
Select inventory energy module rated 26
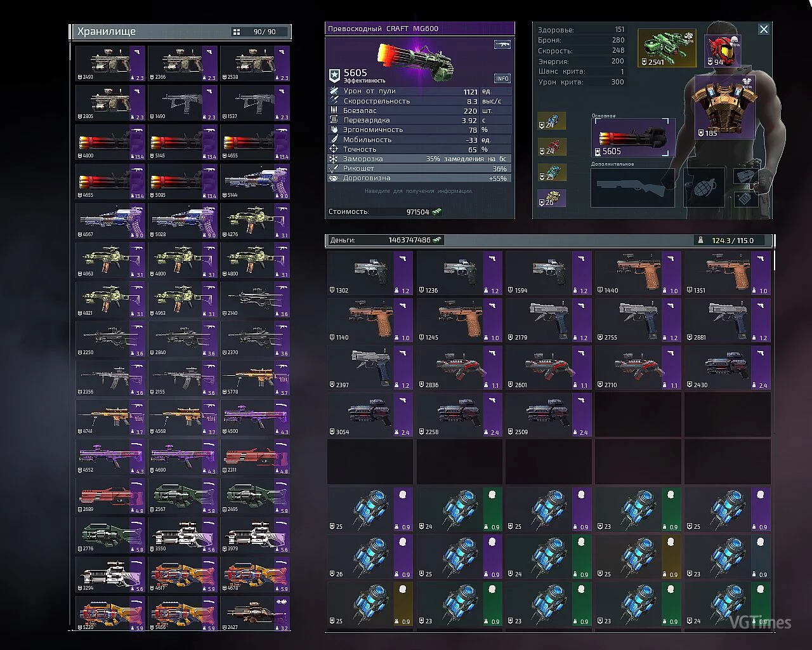tap(370, 557)
